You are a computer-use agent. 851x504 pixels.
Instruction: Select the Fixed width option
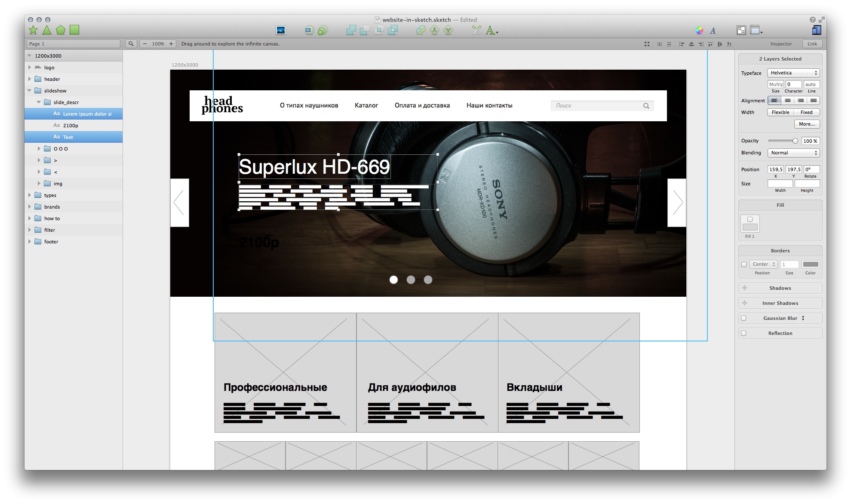pyautogui.click(x=806, y=112)
